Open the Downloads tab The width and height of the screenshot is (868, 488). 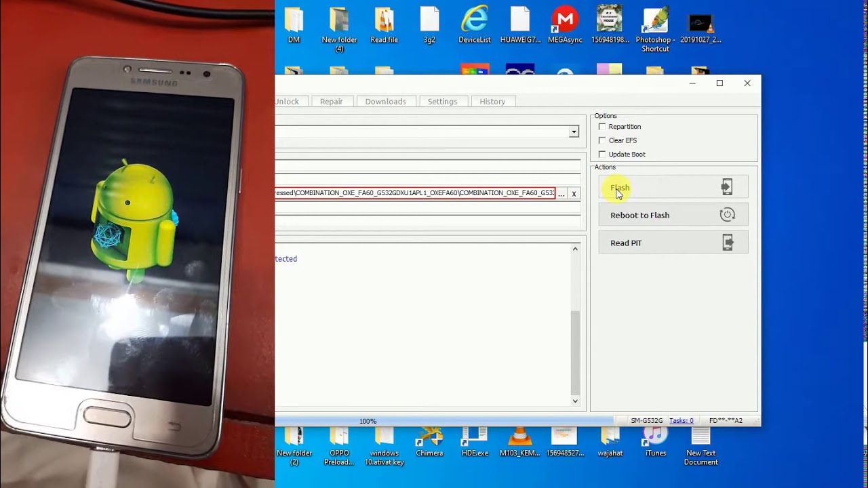click(x=385, y=101)
